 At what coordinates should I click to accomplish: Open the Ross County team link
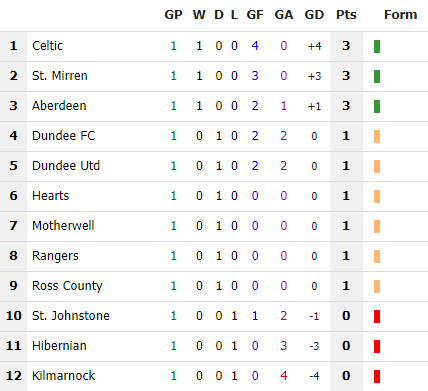point(67,286)
